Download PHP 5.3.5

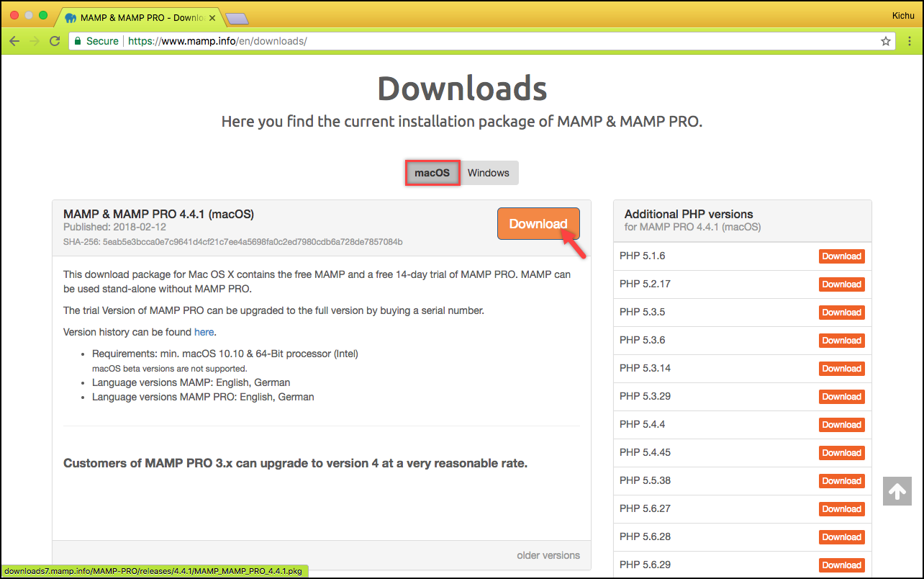click(x=841, y=313)
